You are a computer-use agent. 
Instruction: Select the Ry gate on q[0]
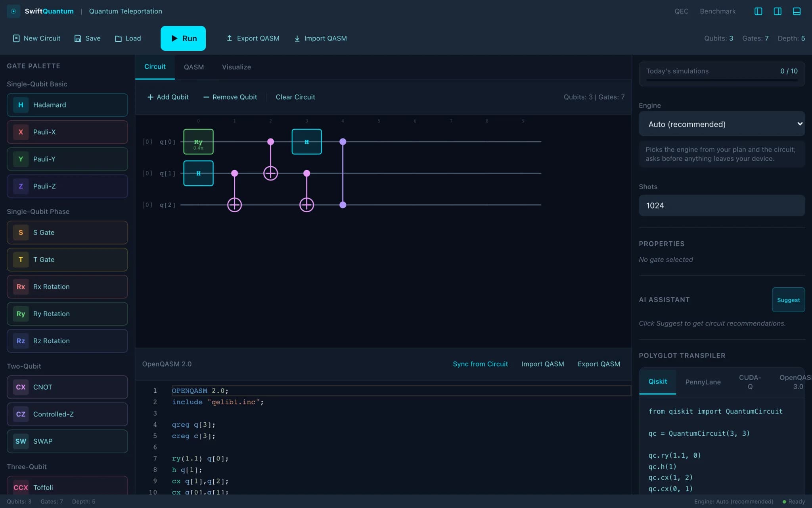(198, 142)
